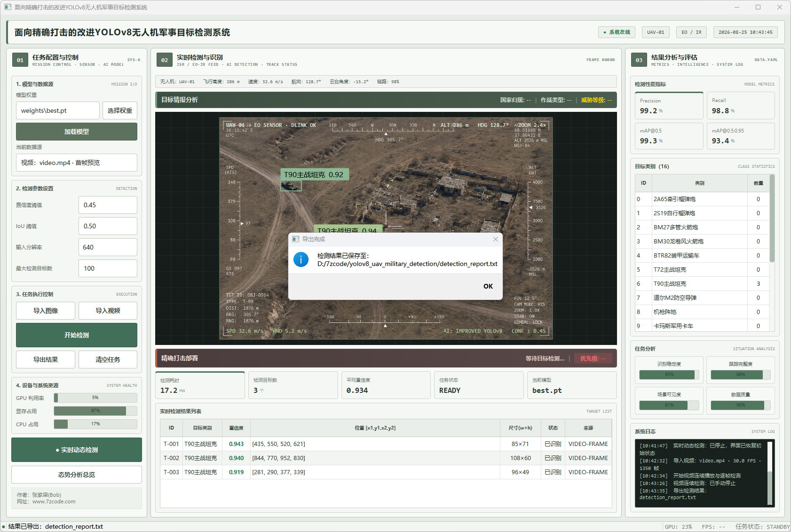Click the 选择权重 button
The image size is (791, 532).
[120, 110]
